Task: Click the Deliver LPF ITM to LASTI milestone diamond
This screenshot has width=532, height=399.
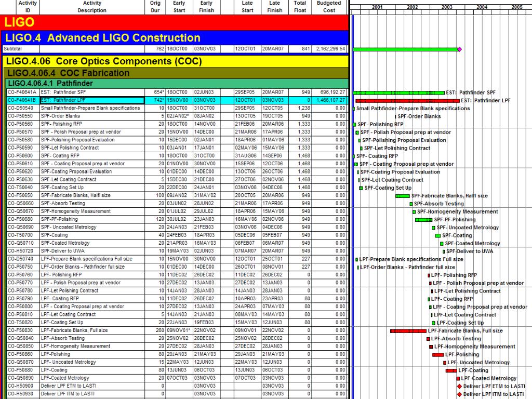Action: point(459,394)
